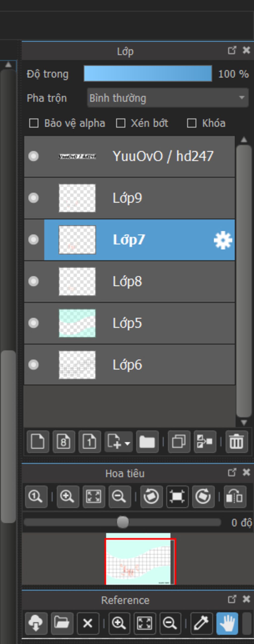Select the eyedropper in Reference panel
Screen dimensions: 254x644
pos(201,623)
